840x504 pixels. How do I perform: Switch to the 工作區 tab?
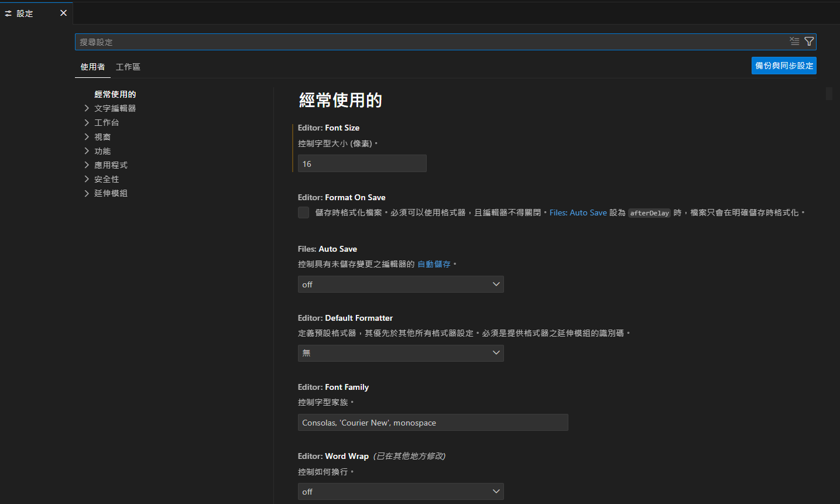click(128, 67)
